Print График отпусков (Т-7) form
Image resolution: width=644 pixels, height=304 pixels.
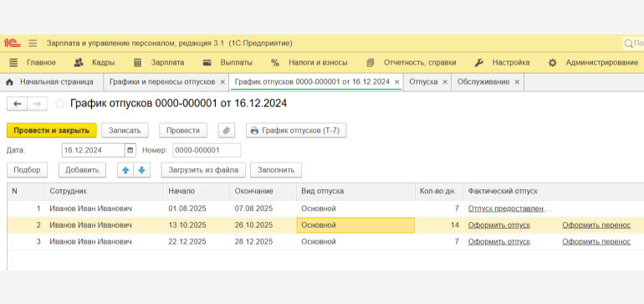pos(296,131)
